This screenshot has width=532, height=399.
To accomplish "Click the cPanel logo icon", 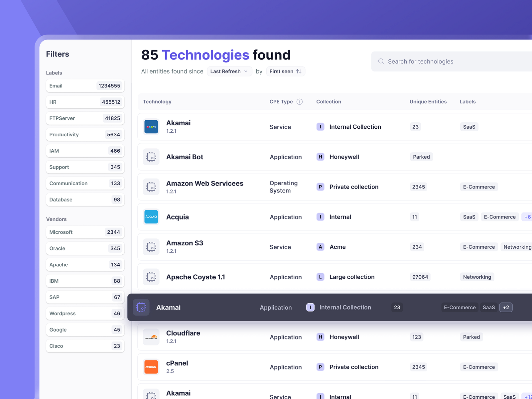I will (151, 367).
